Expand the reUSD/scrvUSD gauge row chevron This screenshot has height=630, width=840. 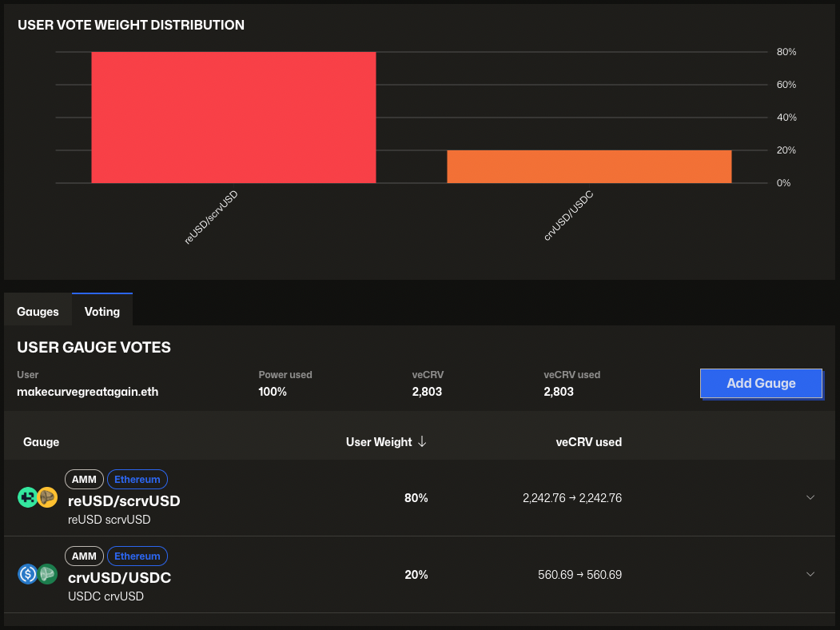[x=810, y=497]
